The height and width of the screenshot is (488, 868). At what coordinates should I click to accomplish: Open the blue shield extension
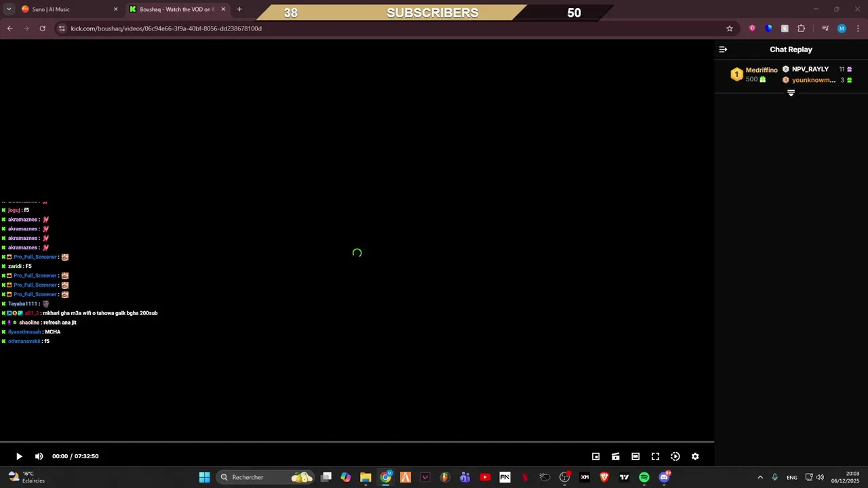click(768, 28)
